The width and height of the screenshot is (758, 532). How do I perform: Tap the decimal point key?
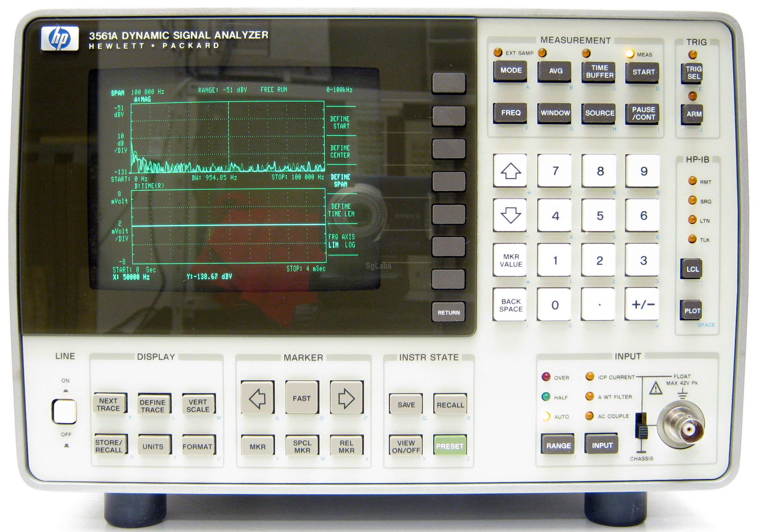coord(598,304)
